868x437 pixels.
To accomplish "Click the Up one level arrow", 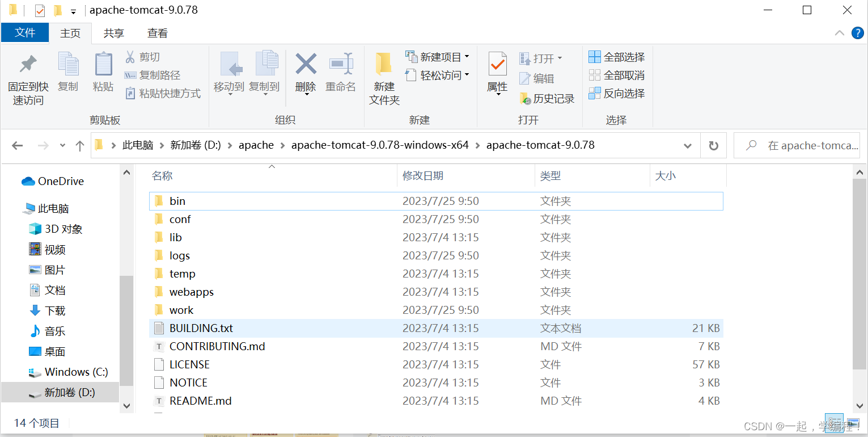I will [x=80, y=146].
